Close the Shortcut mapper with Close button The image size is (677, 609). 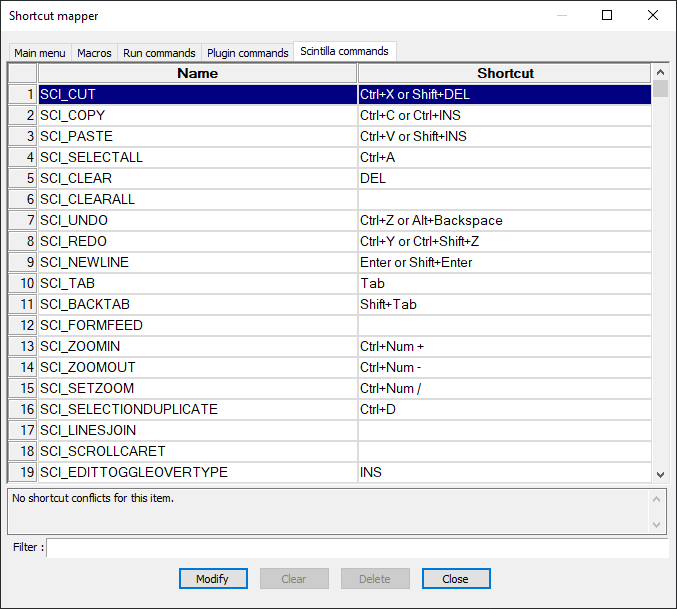(x=456, y=578)
